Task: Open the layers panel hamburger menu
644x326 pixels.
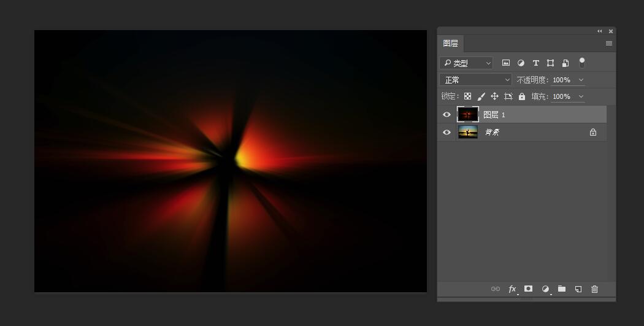Action: [x=609, y=43]
